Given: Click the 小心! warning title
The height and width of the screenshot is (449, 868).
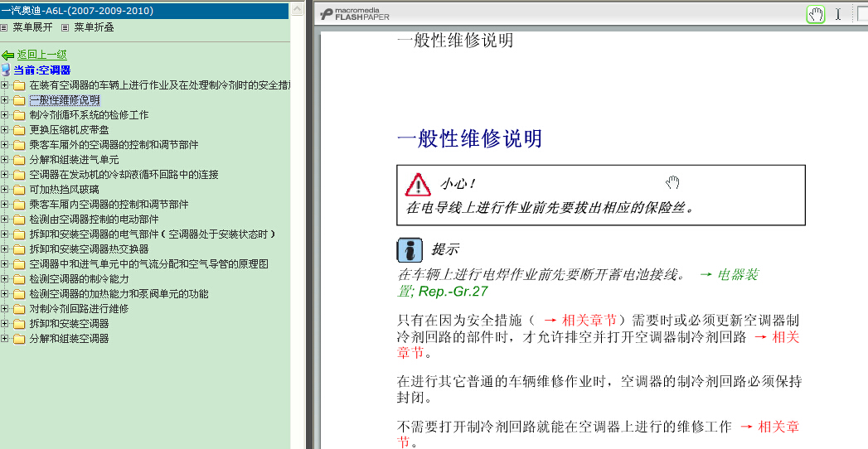Looking at the screenshot, I should click(458, 184).
